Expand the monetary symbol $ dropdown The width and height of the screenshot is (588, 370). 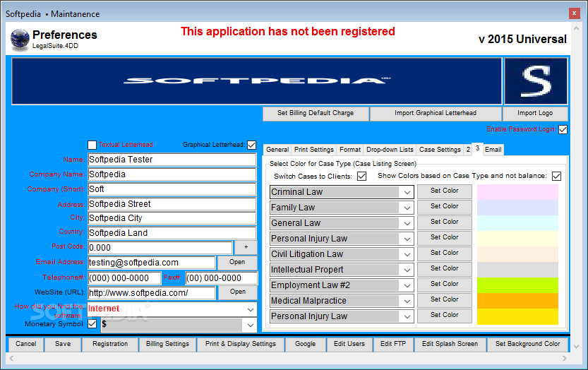click(x=250, y=326)
